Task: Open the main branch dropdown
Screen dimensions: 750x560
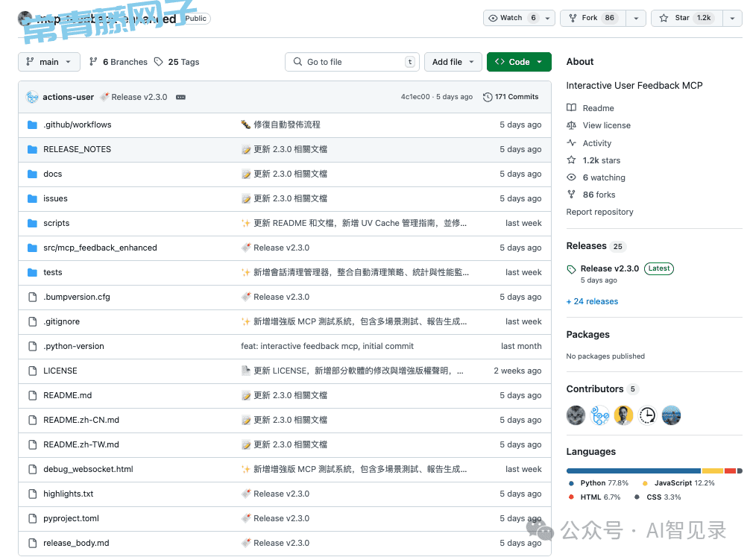Action: click(49, 62)
